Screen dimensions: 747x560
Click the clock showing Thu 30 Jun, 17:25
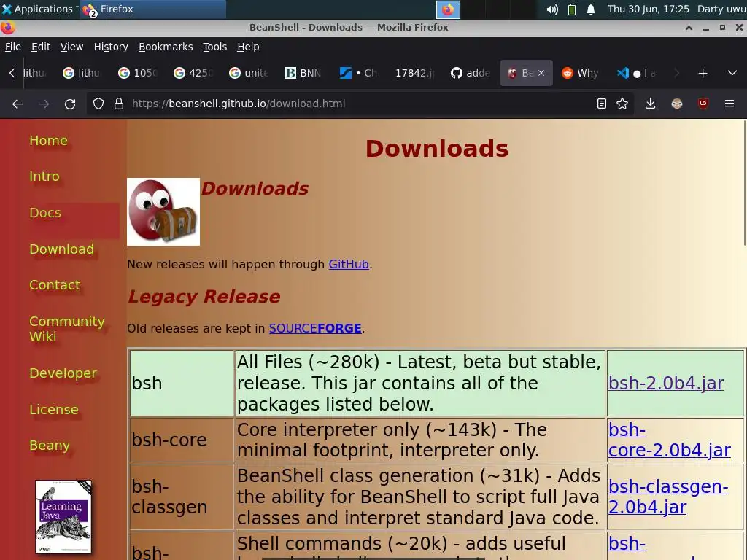(x=648, y=9)
